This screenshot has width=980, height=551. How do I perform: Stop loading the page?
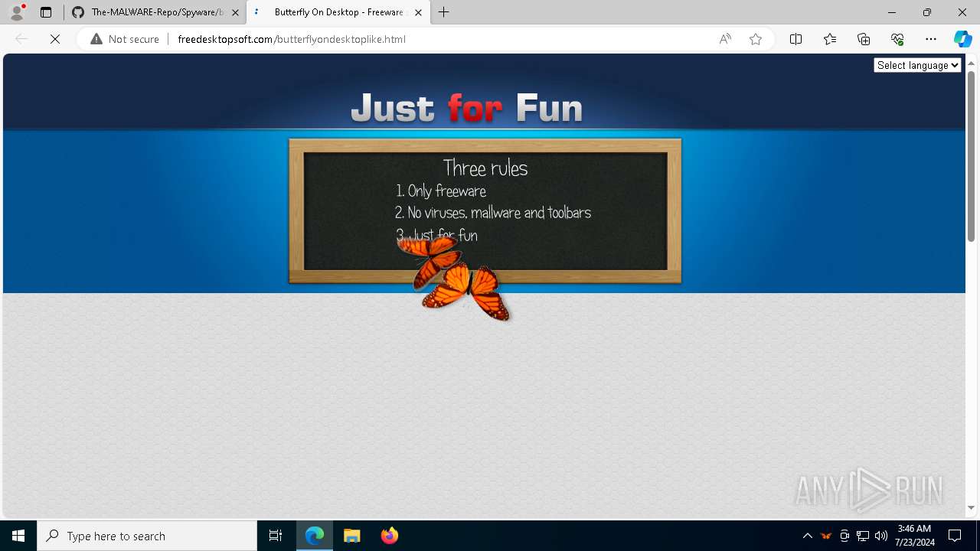[x=55, y=39]
